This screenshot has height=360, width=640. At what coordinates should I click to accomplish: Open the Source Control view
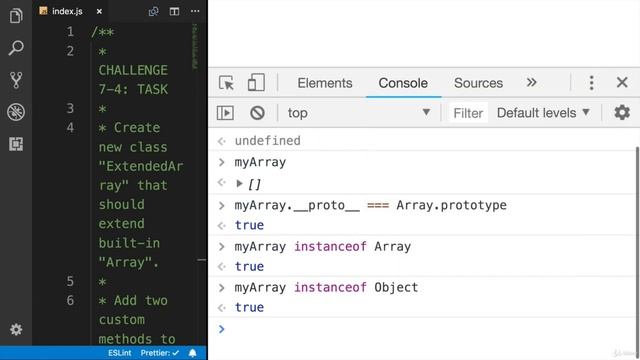click(x=16, y=80)
